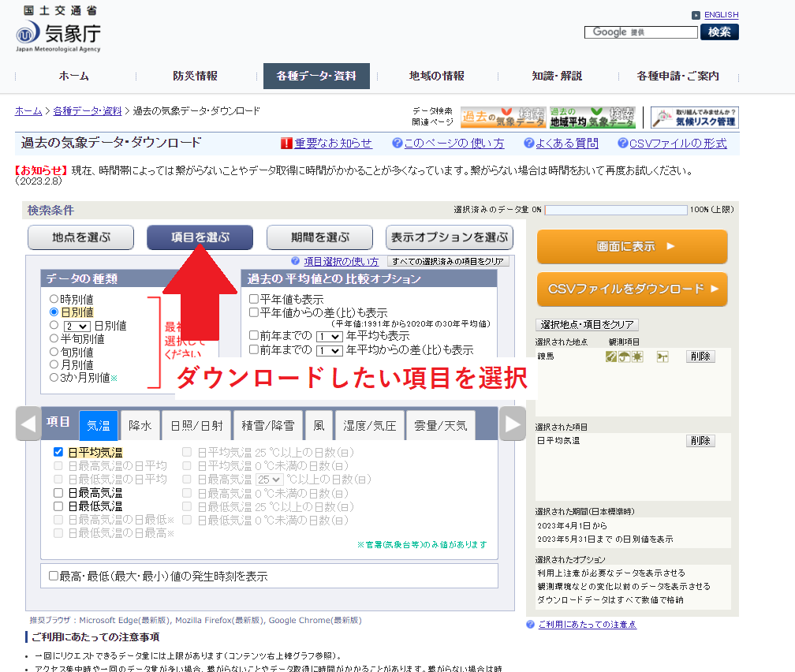Select the 半旬別値 radio button

pyautogui.click(x=54, y=338)
